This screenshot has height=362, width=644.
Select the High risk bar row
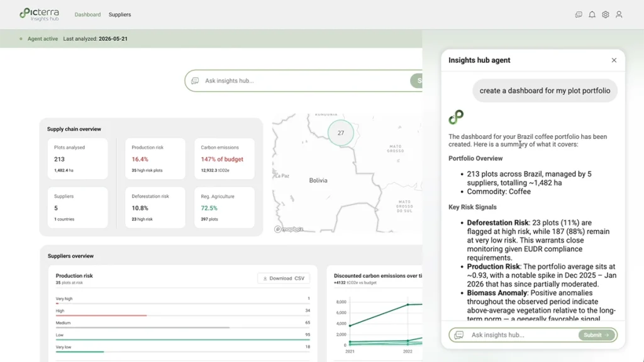[x=183, y=312]
